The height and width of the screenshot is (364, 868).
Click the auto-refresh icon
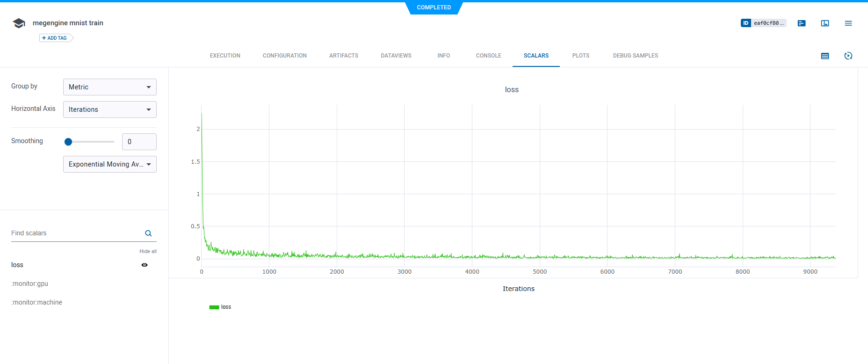click(848, 56)
